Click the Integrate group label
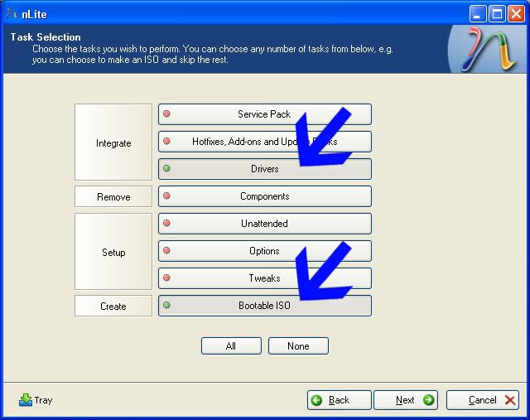This screenshot has width=530, height=420. coord(113,142)
